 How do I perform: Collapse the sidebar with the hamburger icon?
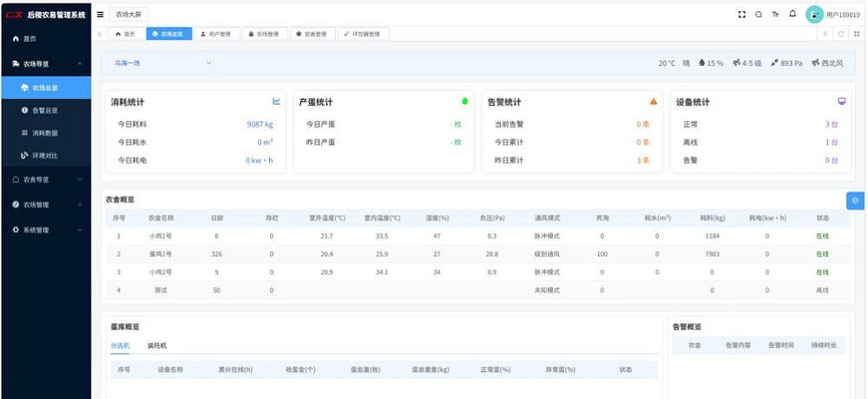(x=100, y=15)
